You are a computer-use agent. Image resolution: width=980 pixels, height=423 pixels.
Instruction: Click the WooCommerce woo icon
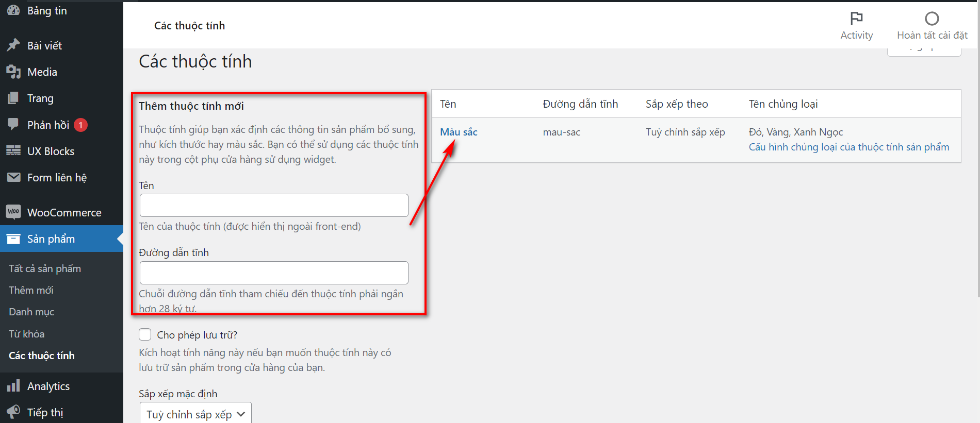pyautogui.click(x=13, y=212)
